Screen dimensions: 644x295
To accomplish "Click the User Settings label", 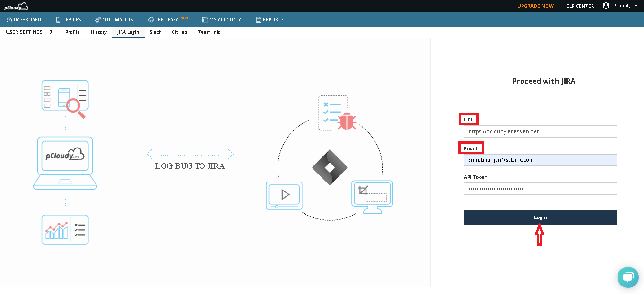I will pyautogui.click(x=24, y=32).
